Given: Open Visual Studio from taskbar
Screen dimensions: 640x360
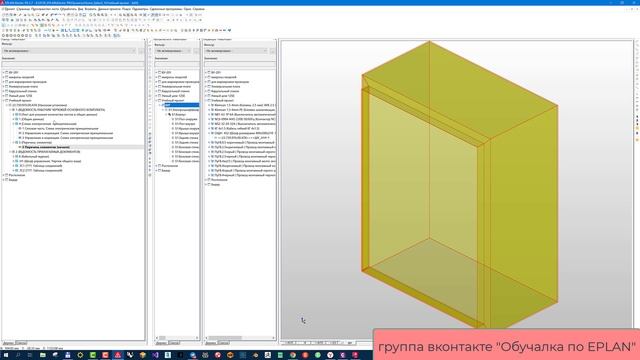Looking at the screenshot, I should point(155,355).
